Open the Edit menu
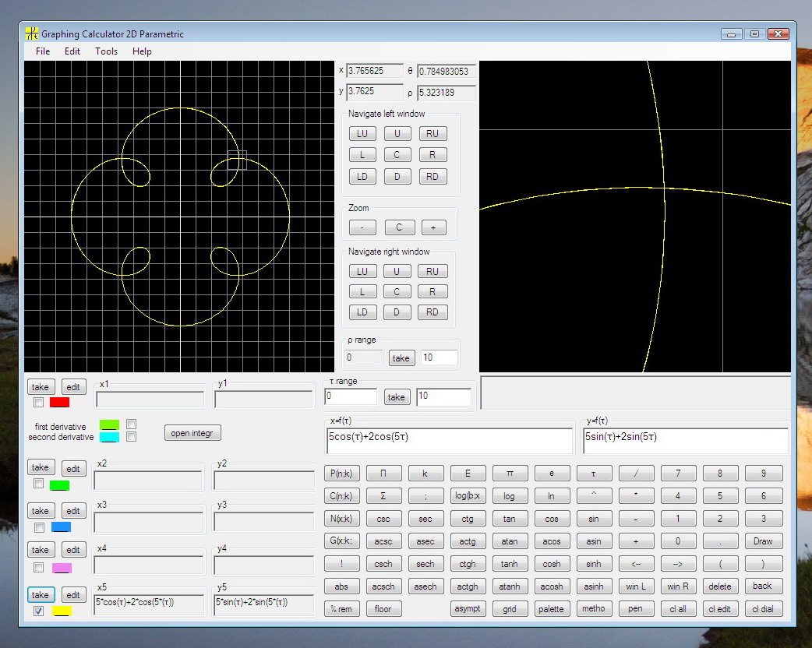 [72, 51]
